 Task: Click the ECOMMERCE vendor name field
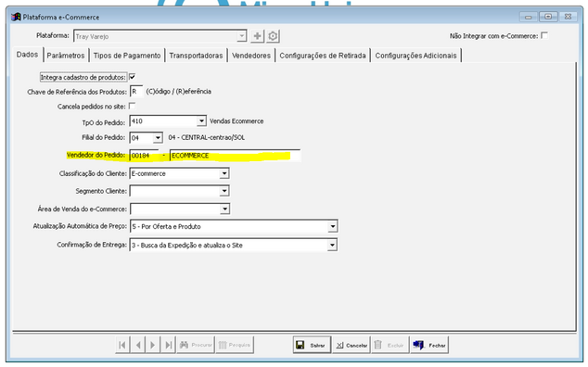coord(235,155)
